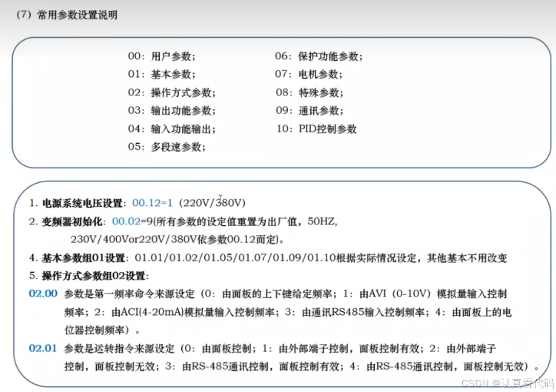Click the text '参数是第一频率命令来源设定'
This screenshot has height=392, width=556.
click(130, 294)
